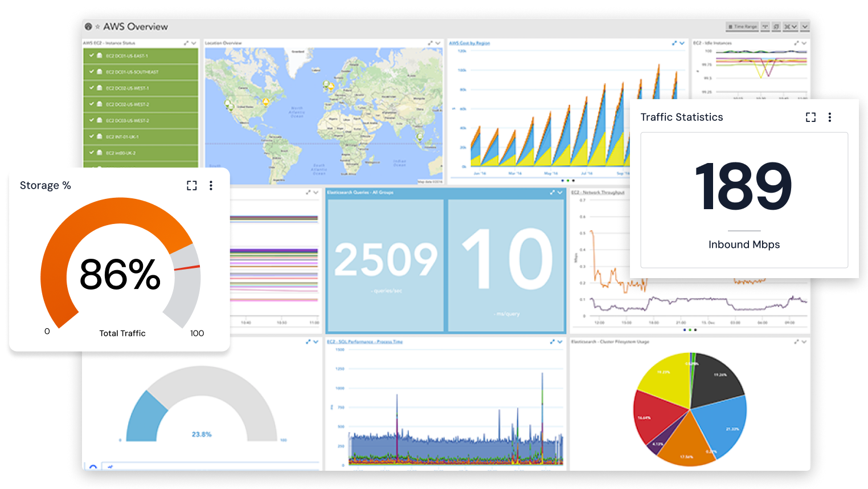The width and height of the screenshot is (868, 489).
Task: Click the Time Range button
Action: 742,26
